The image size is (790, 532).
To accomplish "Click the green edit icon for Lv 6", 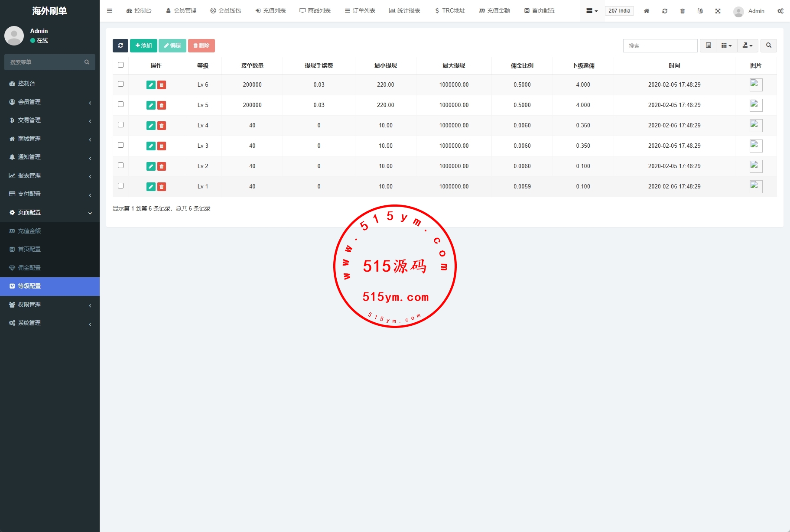I will coord(151,85).
